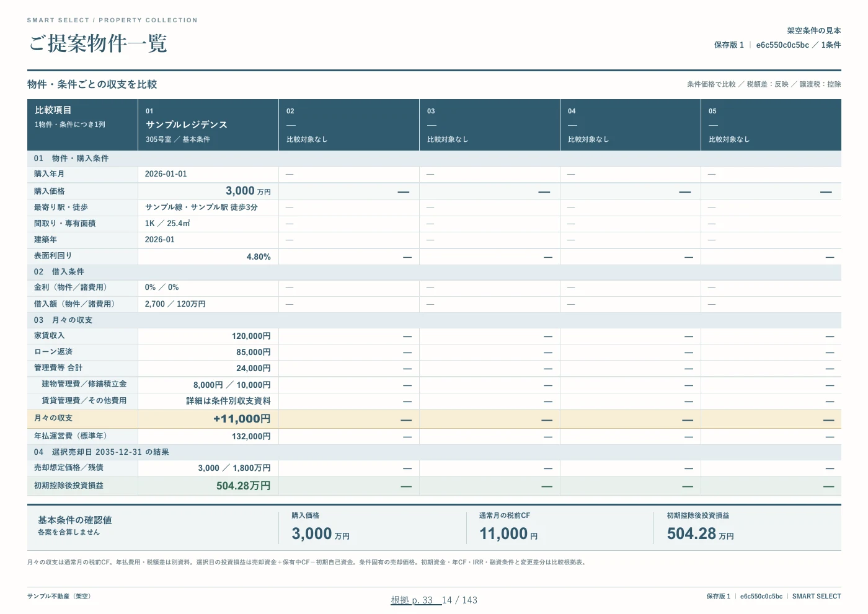The image size is (868, 614).
Task: Click the 比較項目 header cell
Action: [x=82, y=125]
